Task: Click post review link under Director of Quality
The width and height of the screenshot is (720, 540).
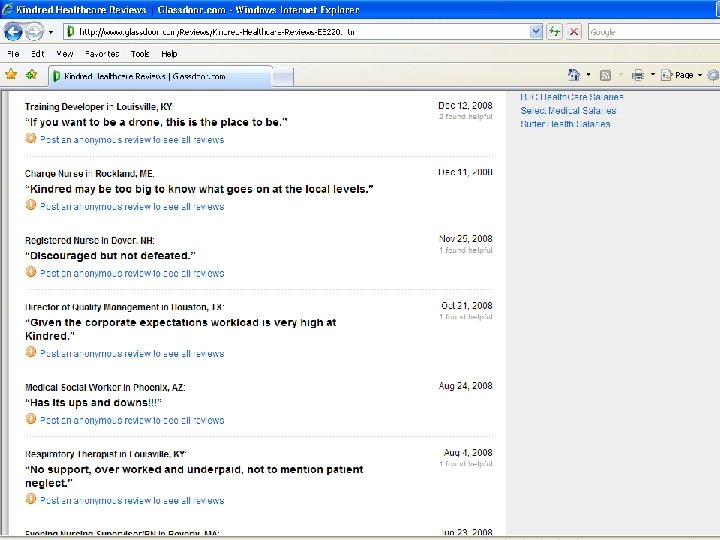Action: click(132, 354)
